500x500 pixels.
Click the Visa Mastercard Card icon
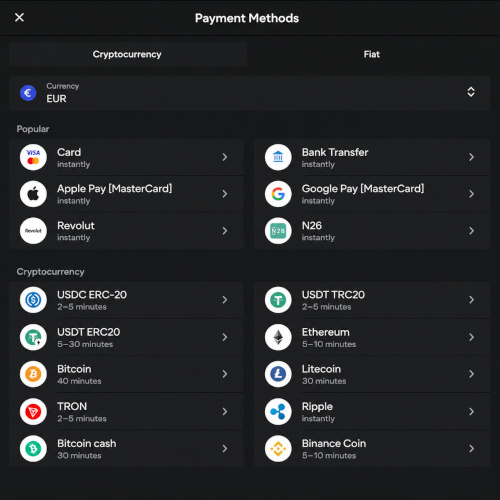click(33, 157)
